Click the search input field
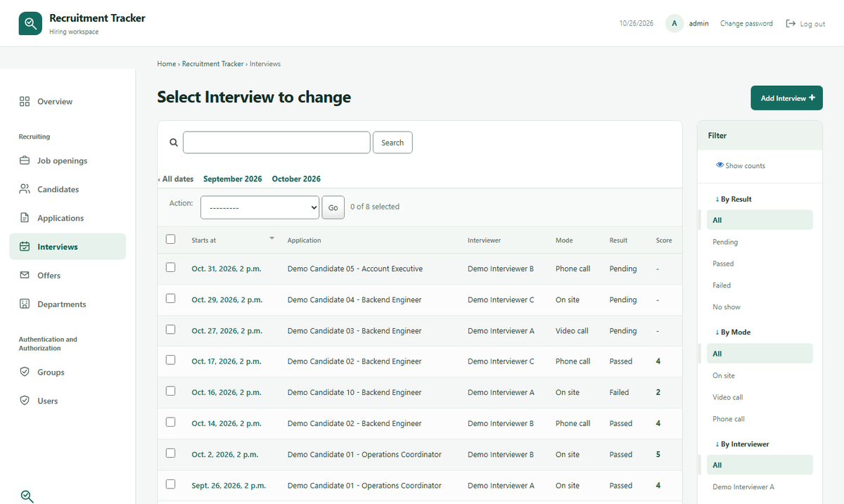The image size is (844, 504). [276, 142]
